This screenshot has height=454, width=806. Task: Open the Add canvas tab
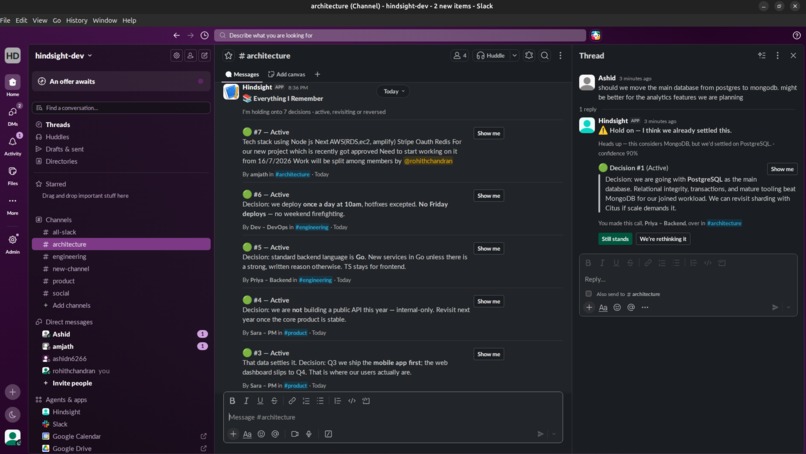pyautogui.click(x=287, y=75)
